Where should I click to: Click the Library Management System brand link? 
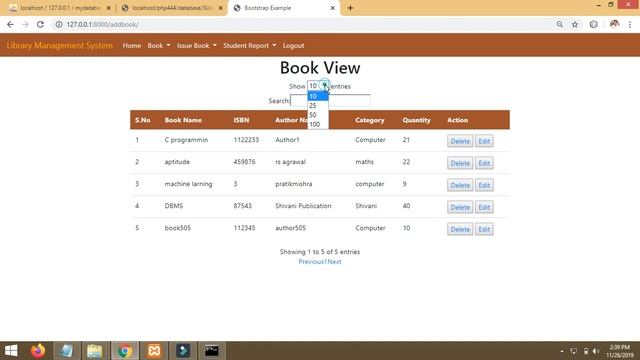click(60, 45)
